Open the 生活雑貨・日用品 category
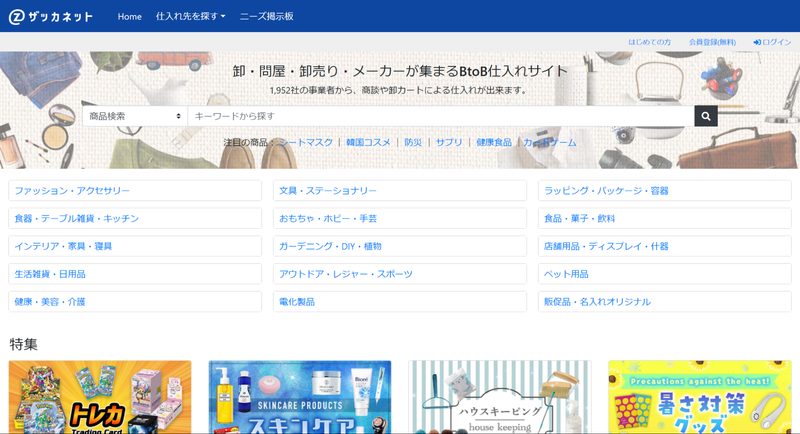Image resolution: width=800 pixels, height=434 pixels. [135, 274]
